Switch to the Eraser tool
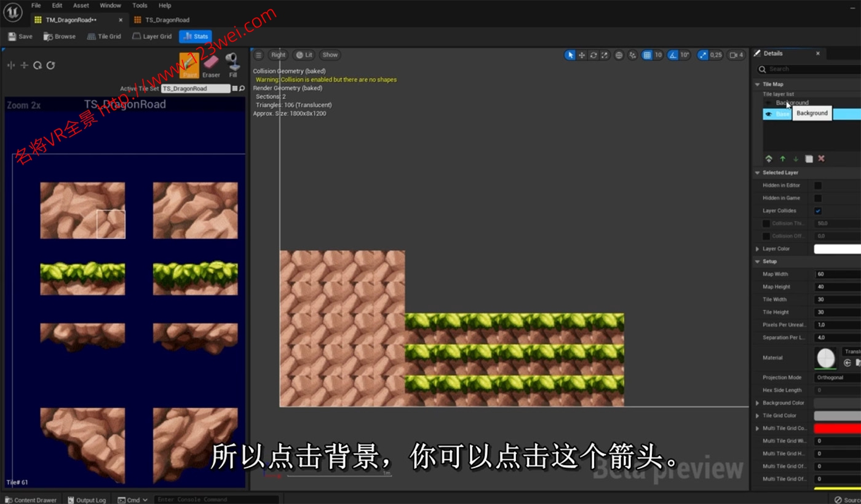 [x=211, y=63]
